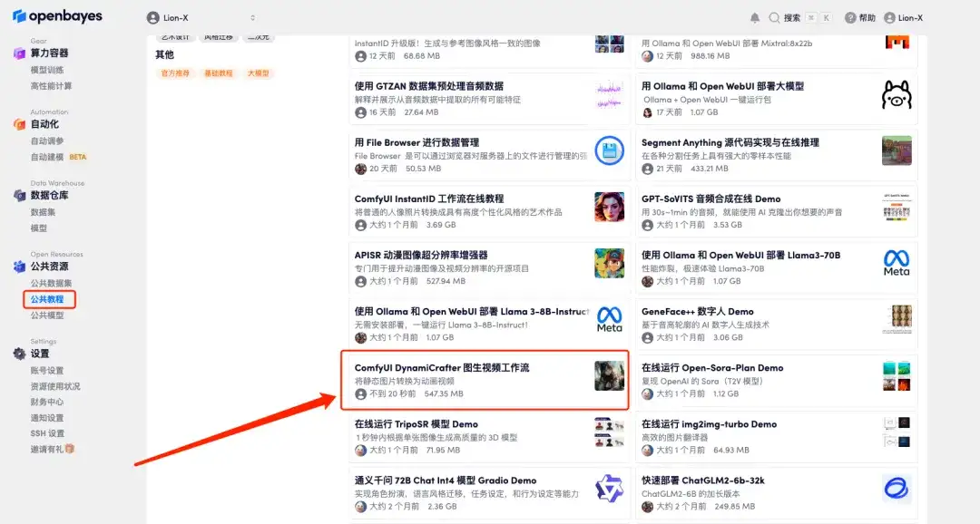Click the Open-Sora-Plan thumbnail grid

click(x=897, y=375)
